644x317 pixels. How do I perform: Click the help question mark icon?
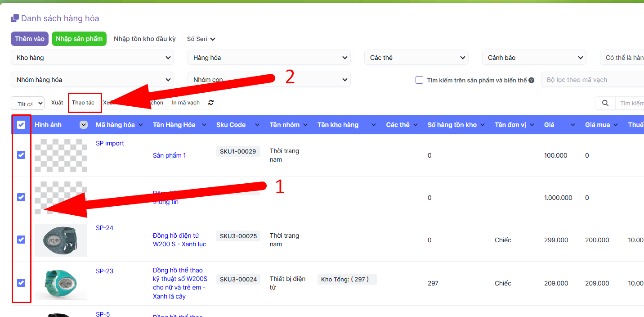(x=531, y=80)
